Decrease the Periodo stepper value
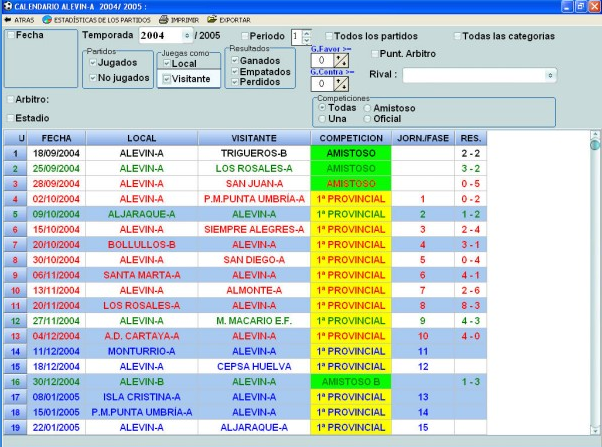The height and width of the screenshot is (447, 602). (306, 40)
